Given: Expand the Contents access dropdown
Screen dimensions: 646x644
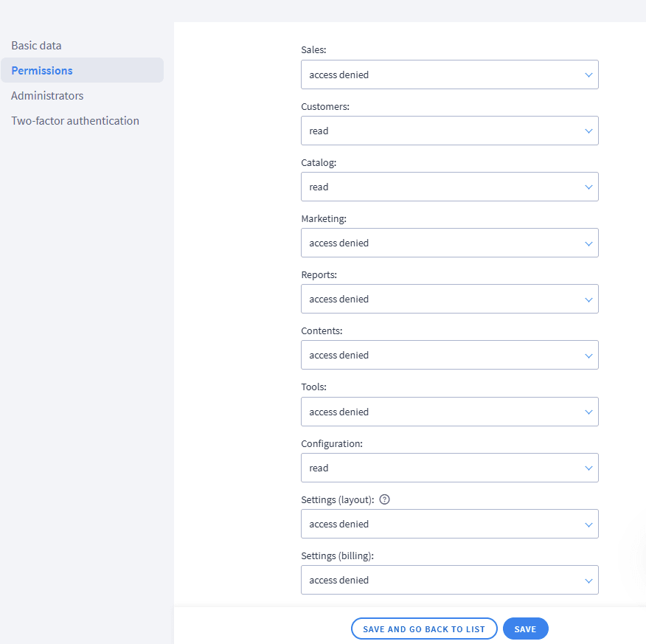Looking at the screenshot, I should tap(449, 355).
